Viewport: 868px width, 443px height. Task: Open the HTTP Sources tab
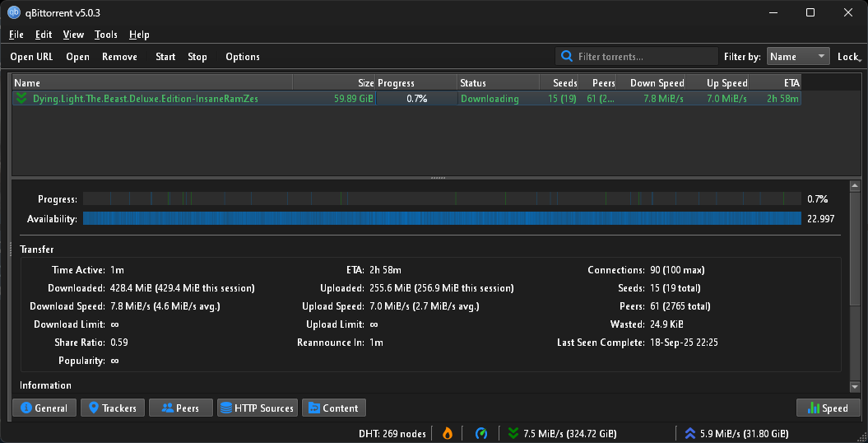pyautogui.click(x=258, y=408)
